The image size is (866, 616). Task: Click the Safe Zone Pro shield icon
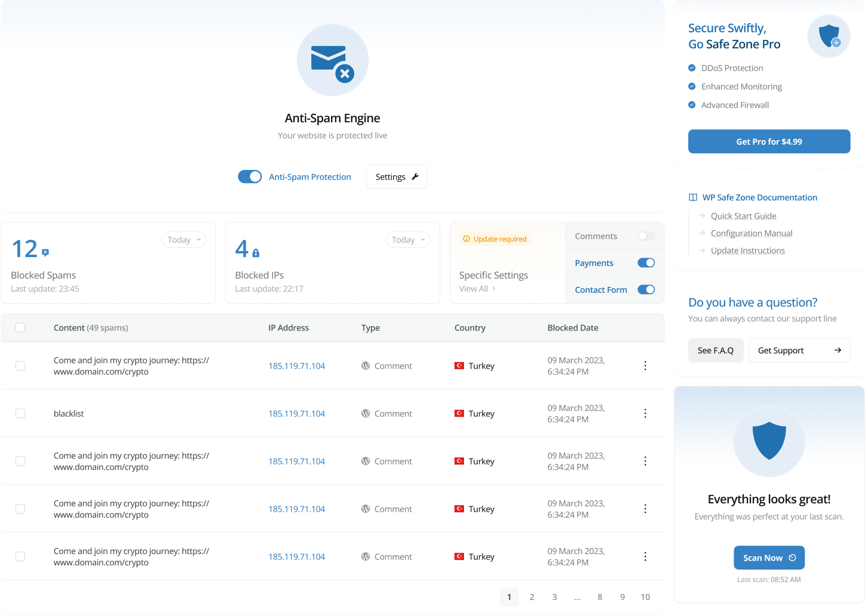829,36
